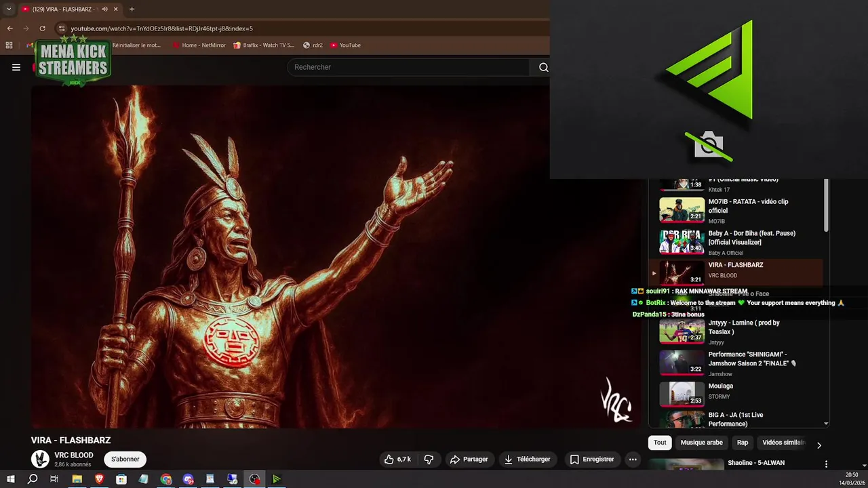Open green play-arrow app in taskbar

pos(277,479)
